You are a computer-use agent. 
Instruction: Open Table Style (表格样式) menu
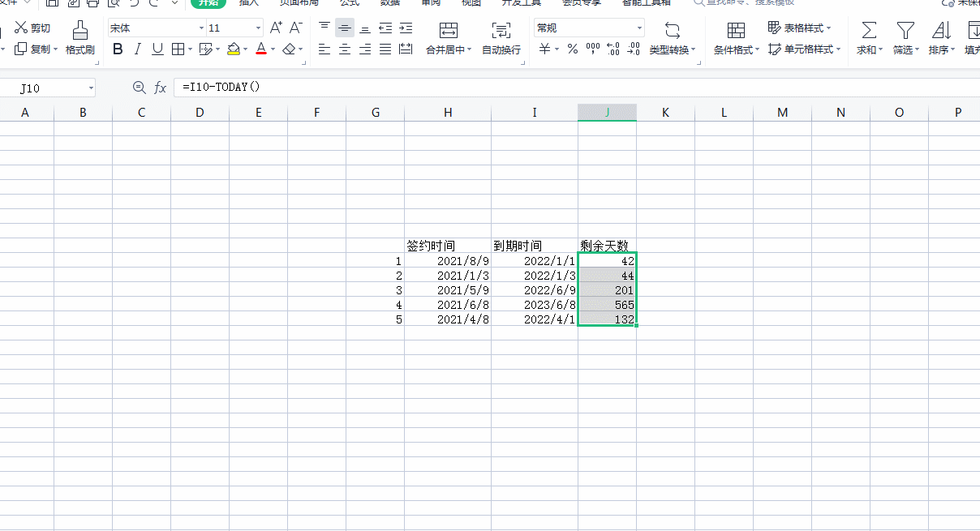[799, 28]
